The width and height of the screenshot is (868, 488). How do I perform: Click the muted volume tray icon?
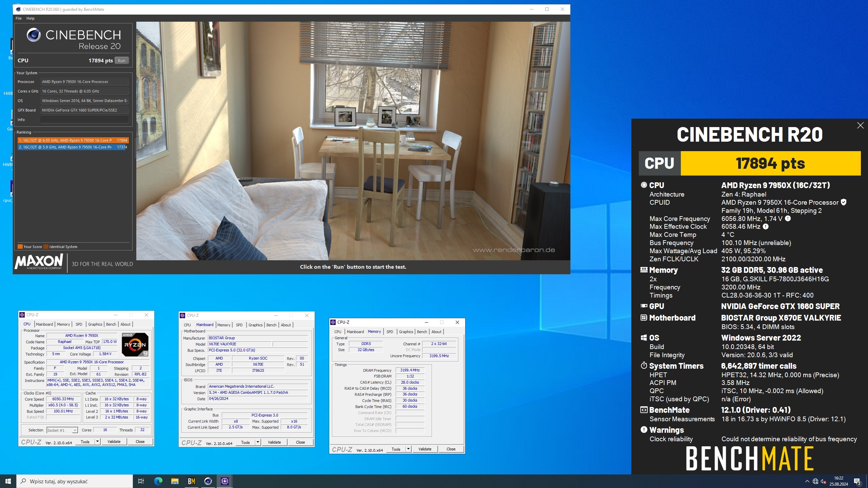pyautogui.click(x=823, y=481)
